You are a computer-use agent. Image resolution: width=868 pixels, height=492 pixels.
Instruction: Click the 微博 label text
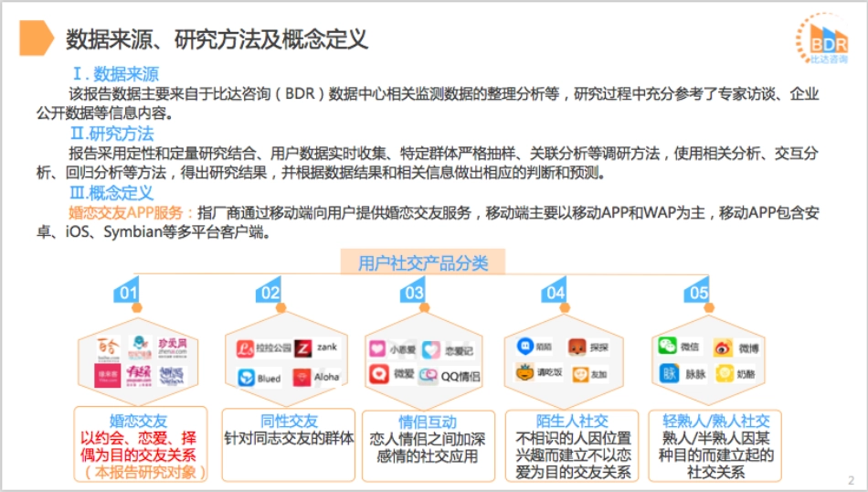coord(748,348)
